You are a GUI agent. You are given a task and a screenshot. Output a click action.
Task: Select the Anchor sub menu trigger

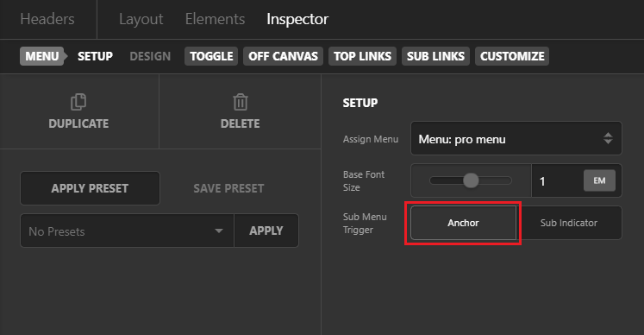[x=463, y=223]
